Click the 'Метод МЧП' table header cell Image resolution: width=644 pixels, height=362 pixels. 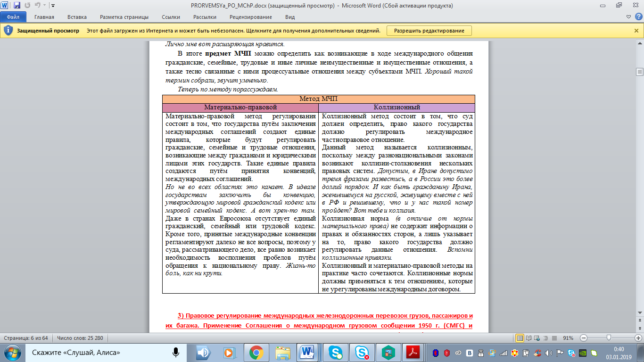(x=319, y=99)
